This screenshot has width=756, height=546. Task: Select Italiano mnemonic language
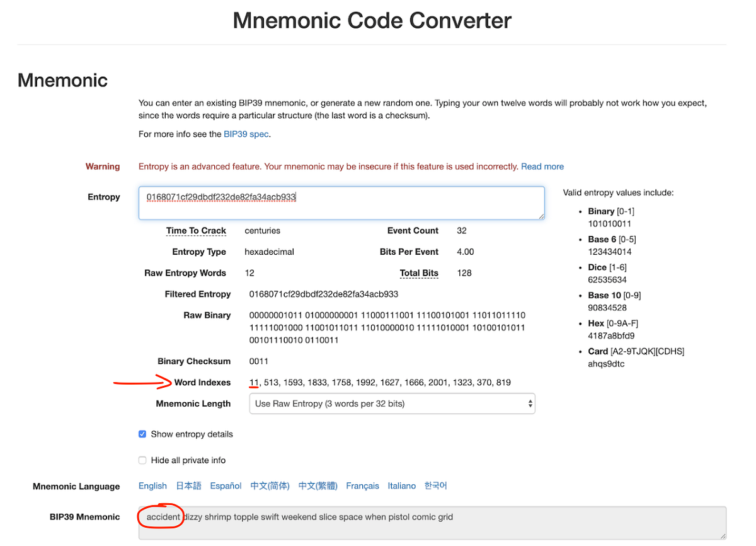pyautogui.click(x=401, y=485)
